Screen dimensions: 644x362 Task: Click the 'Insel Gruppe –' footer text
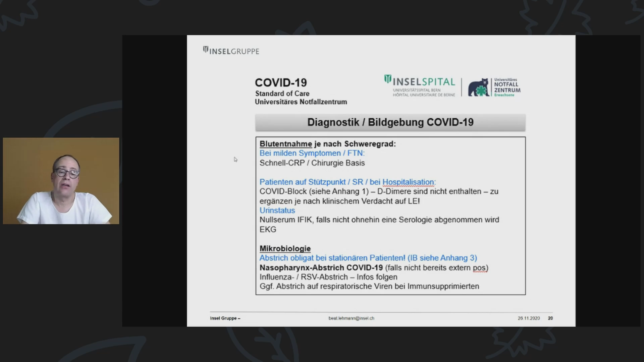(225, 318)
